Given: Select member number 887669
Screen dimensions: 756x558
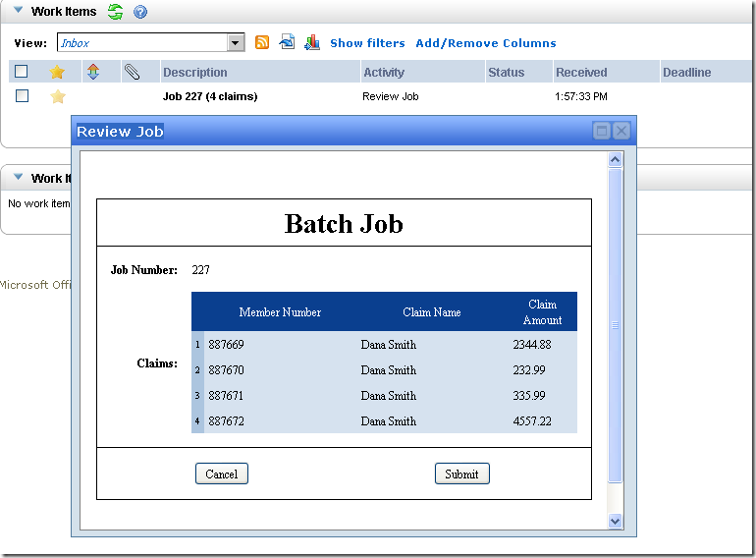Looking at the screenshot, I should [226, 345].
